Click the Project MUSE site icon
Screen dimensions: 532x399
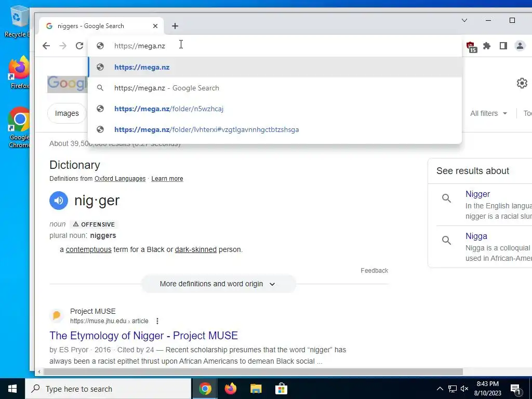57,315
